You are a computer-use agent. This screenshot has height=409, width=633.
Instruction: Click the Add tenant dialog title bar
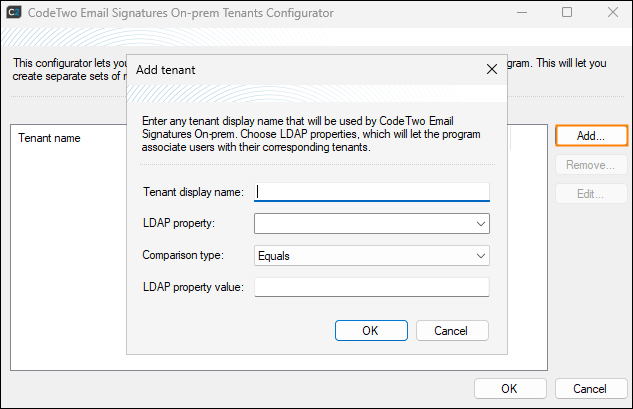click(300, 70)
